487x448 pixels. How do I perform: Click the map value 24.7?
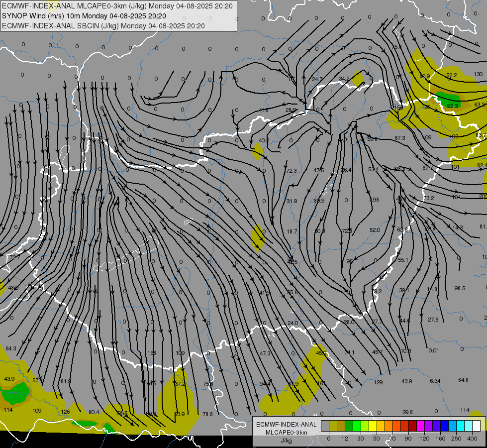tap(317, 79)
